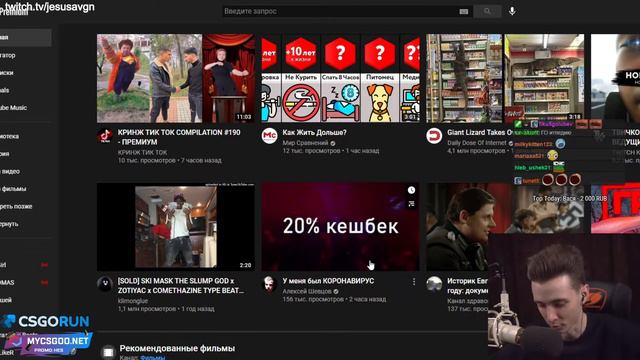The width and height of the screenshot is (640, 360).
Task: Open video title У меня был КОРОНАВИРУС
Action: [x=328, y=281]
